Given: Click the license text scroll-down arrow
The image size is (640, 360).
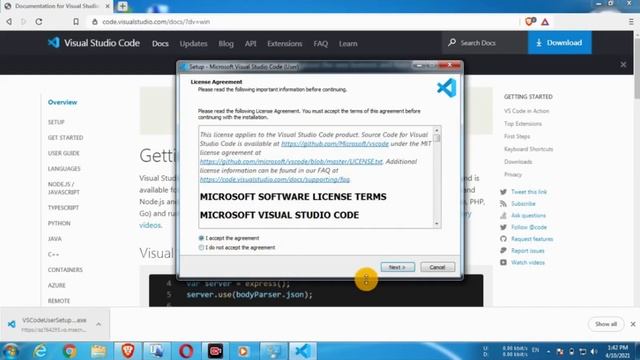Looking at the screenshot, I should [x=437, y=224].
